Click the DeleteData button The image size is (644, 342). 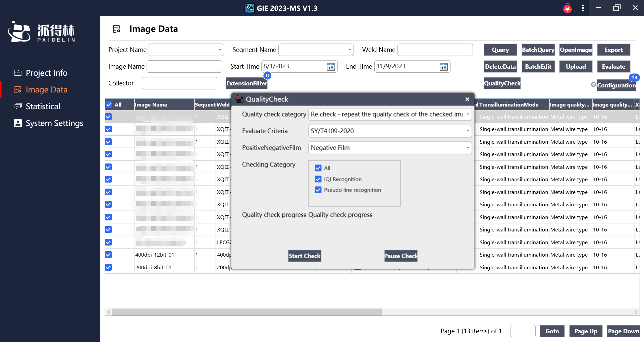click(500, 67)
